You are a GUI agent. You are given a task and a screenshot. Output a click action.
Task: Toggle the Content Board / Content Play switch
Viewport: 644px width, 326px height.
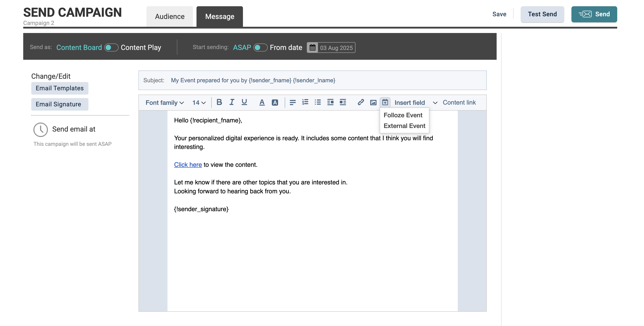[x=111, y=47]
